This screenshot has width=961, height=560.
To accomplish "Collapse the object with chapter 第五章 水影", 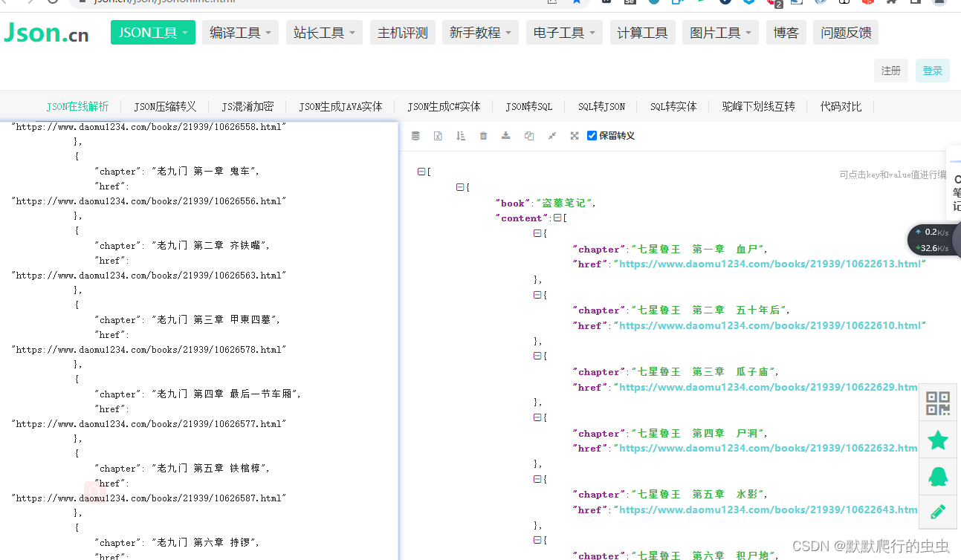I will (537, 479).
